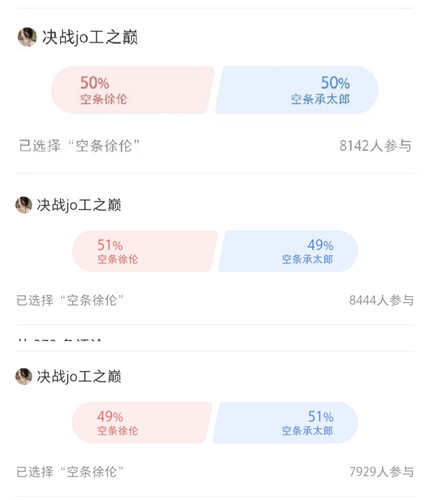Vote red 50% 空条徐伦 option
This screenshot has height=500, width=430.
pos(133,90)
